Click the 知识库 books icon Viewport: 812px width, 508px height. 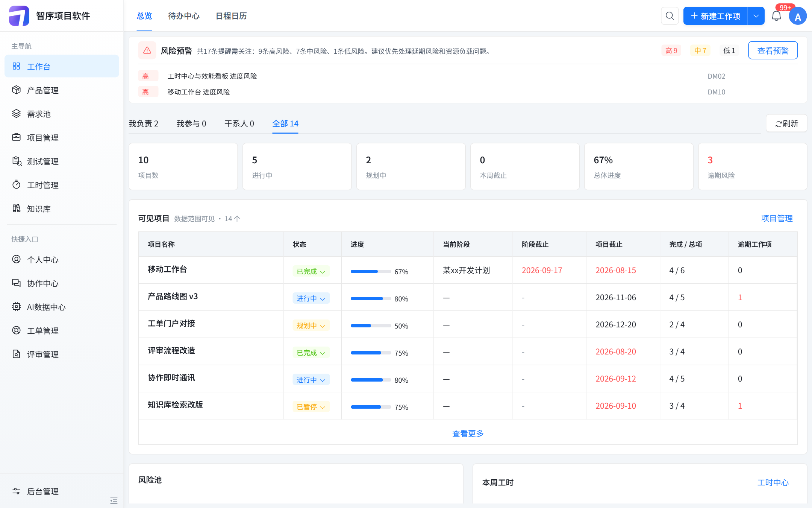tap(16, 208)
